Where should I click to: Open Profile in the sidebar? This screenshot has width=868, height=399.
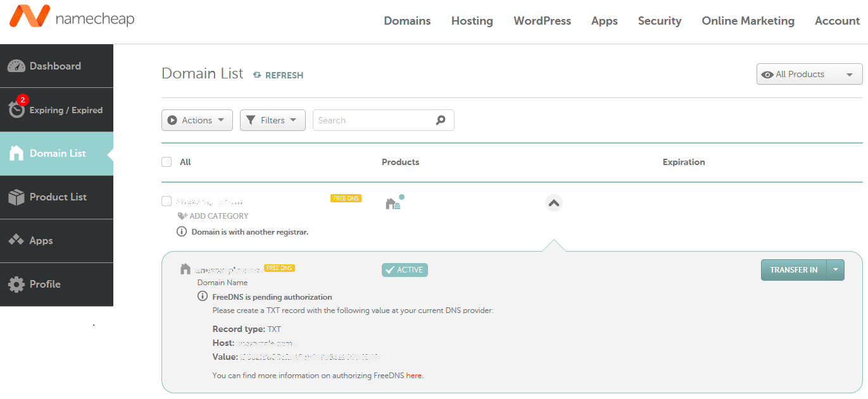(56, 285)
